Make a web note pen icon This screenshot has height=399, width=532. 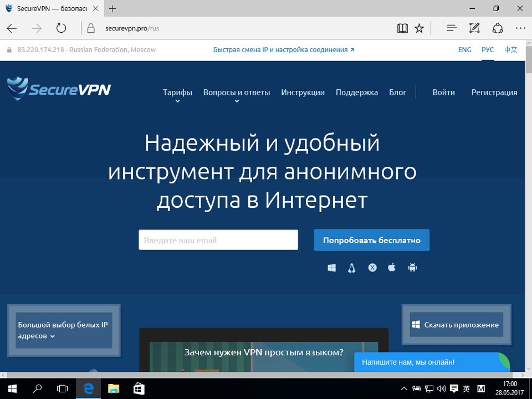474,28
